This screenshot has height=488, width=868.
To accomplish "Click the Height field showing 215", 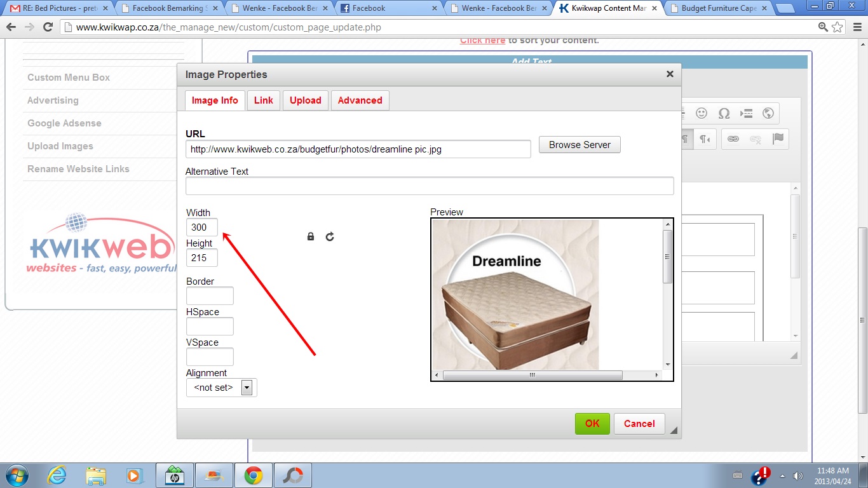I will pyautogui.click(x=202, y=257).
